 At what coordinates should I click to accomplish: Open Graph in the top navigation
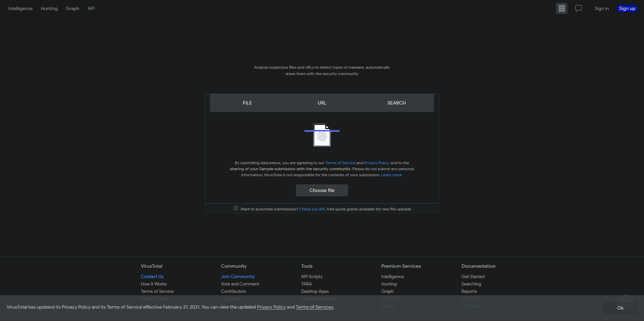72,8
